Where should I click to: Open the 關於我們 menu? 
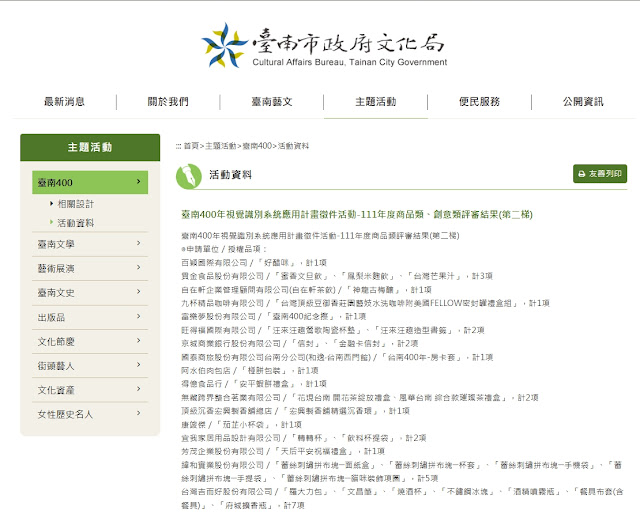168,102
